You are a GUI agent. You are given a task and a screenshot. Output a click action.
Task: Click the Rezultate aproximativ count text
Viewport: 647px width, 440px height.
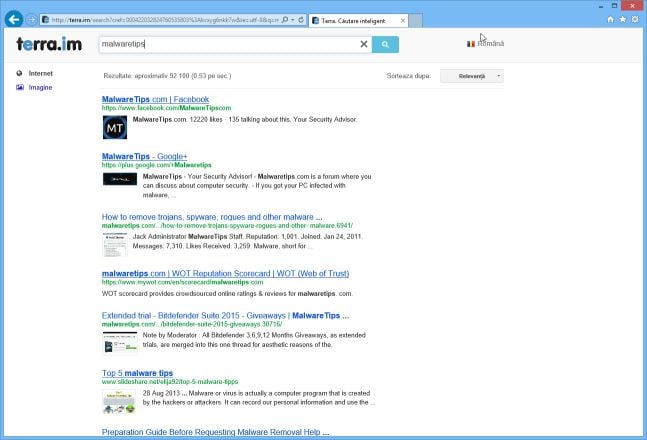click(x=167, y=76)
